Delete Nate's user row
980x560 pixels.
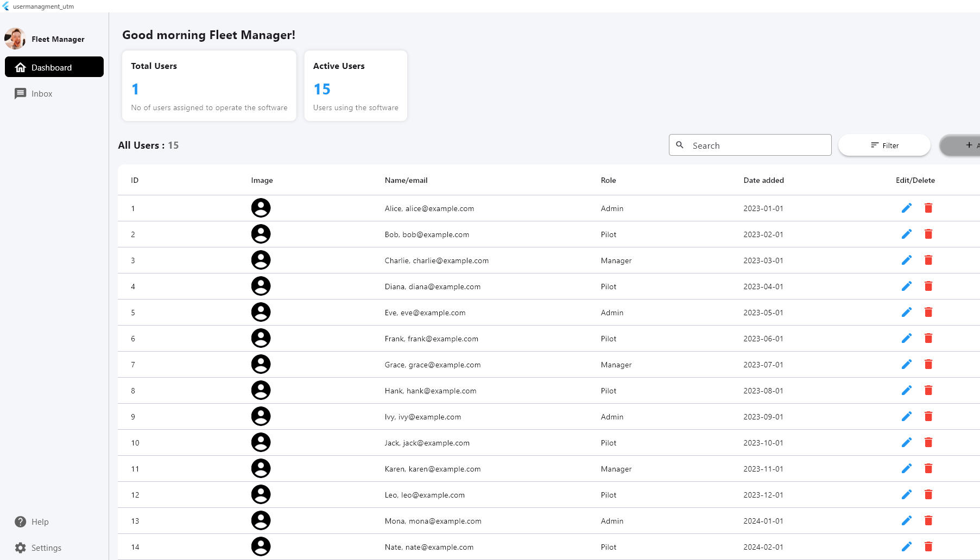tap(928, 546)
